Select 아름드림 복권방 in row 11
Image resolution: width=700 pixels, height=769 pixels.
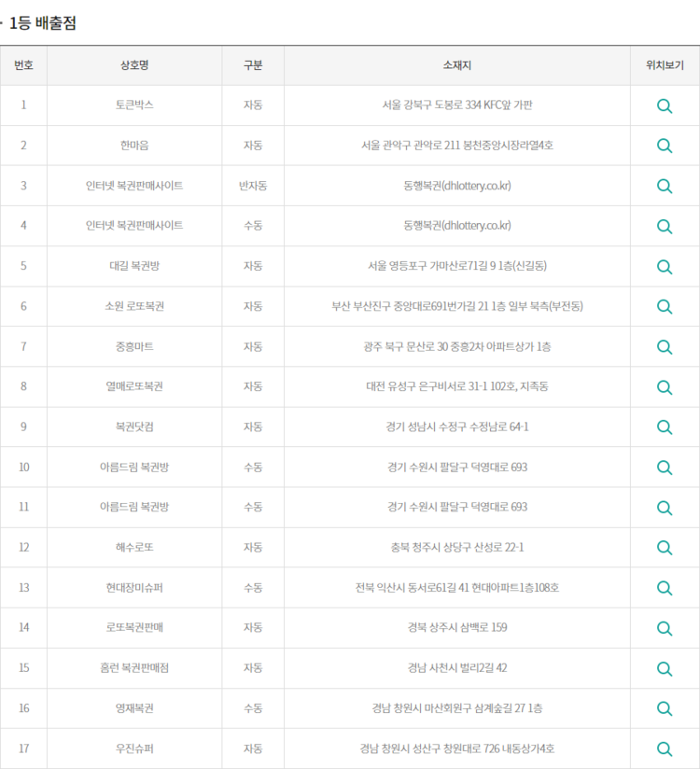point(134,507)
